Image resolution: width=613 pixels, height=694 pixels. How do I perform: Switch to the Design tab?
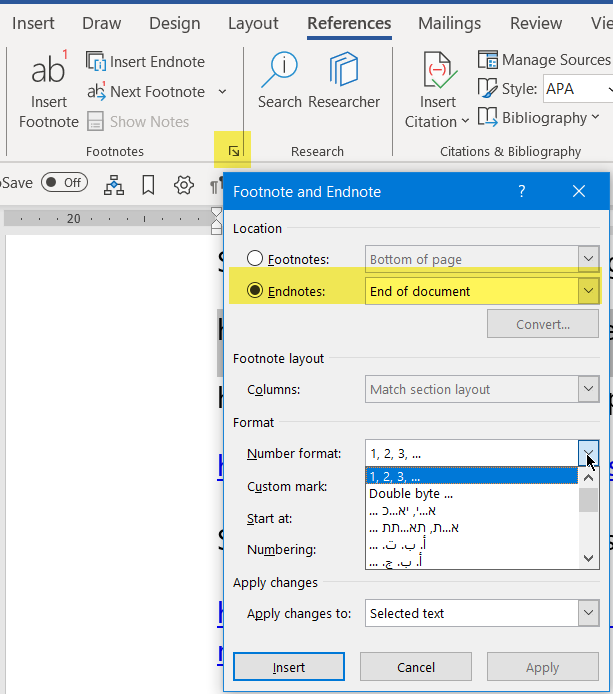[174, 23]
